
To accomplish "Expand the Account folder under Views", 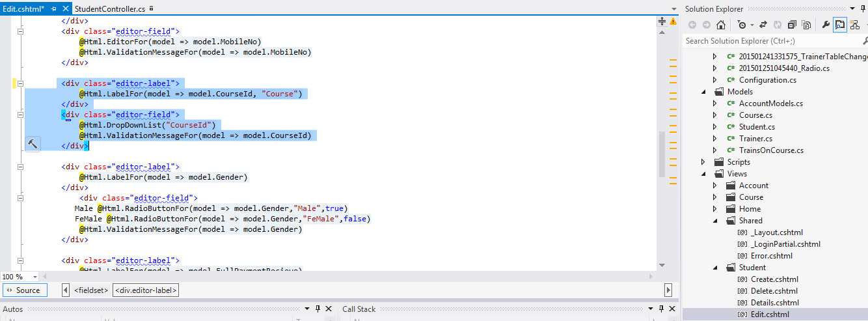I will (714, 186).
